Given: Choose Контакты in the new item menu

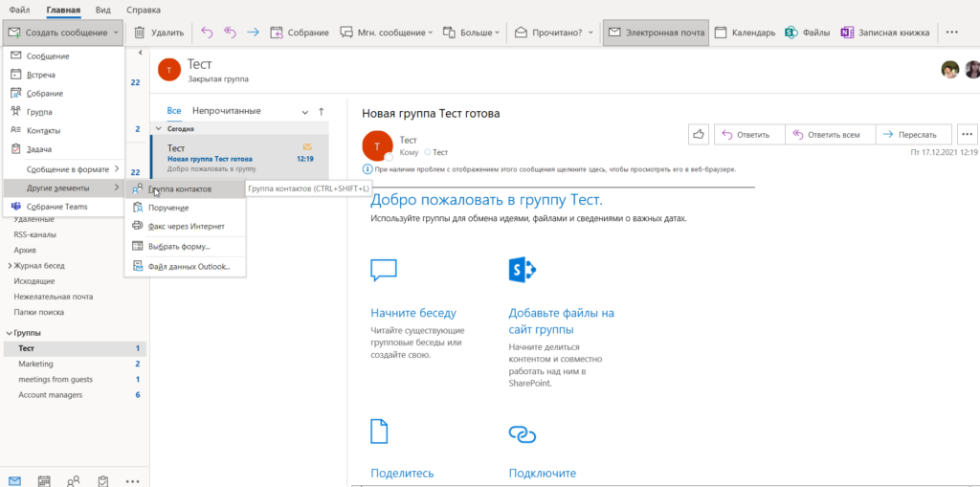Looking at the screenshot, I should 64,131.
